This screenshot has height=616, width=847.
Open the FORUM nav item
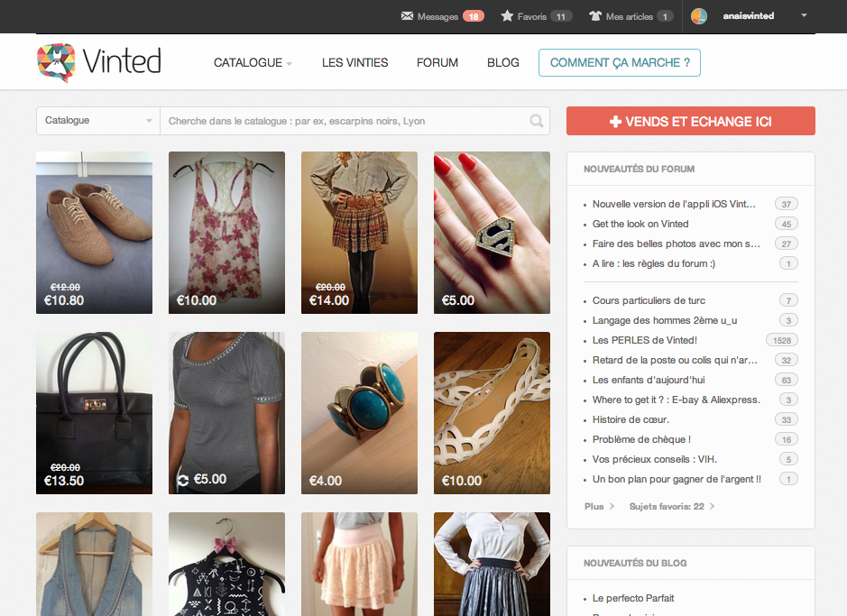437,63
